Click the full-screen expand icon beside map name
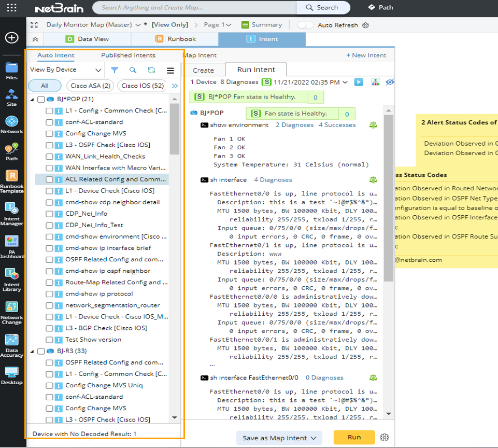The height and width of the screenshot is (448, 498). (34, 25)
